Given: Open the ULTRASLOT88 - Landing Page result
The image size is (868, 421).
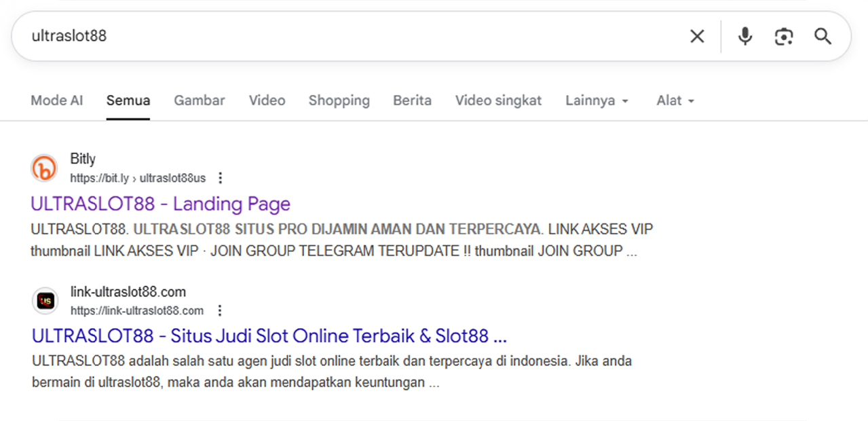Looking at the screenshot, I should click(x=161, y=204).
